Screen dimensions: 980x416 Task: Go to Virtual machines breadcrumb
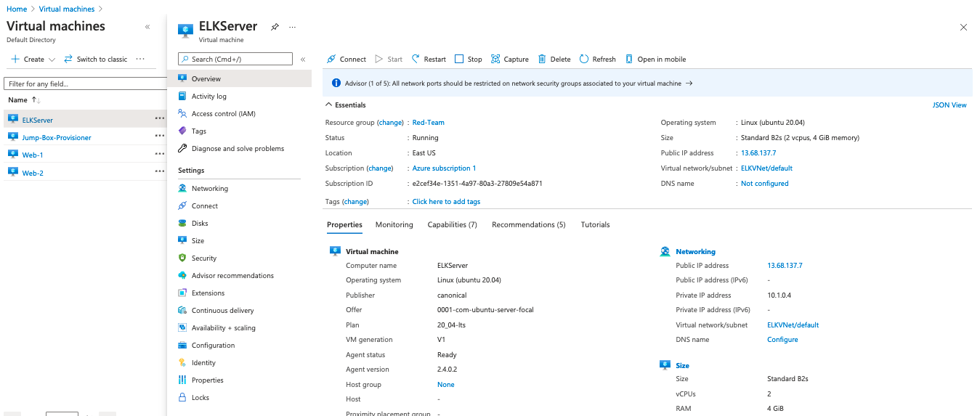[x=67, y=9]
